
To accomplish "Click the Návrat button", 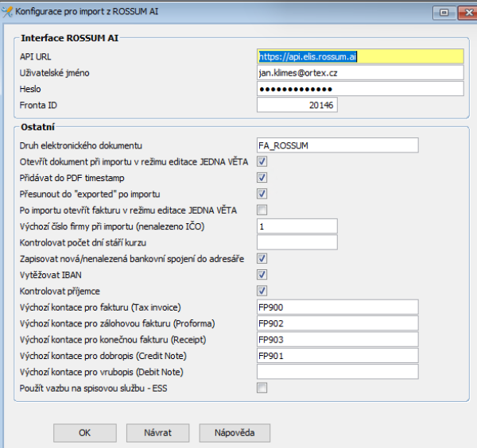I will pyautogui.click(x=158, y=433).
